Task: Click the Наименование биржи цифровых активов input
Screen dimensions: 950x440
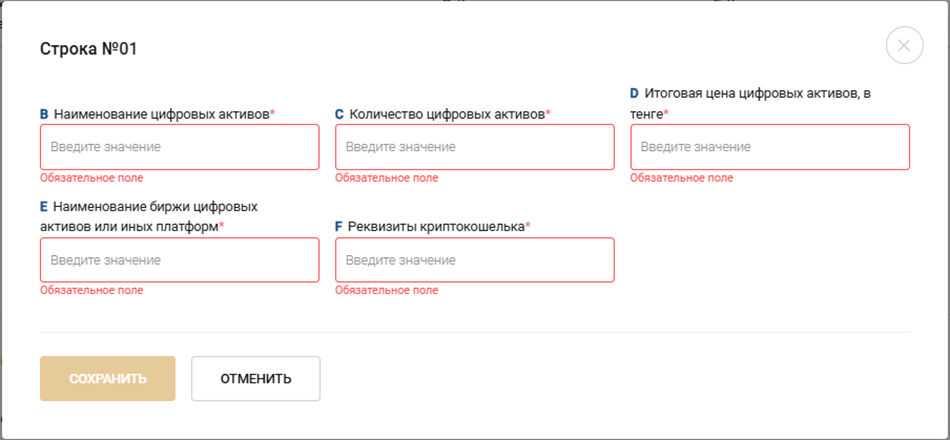Action: [180, 260]
